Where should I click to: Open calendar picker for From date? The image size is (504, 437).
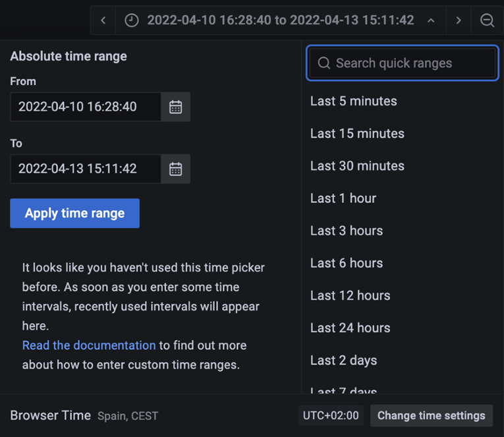point(175,107)
